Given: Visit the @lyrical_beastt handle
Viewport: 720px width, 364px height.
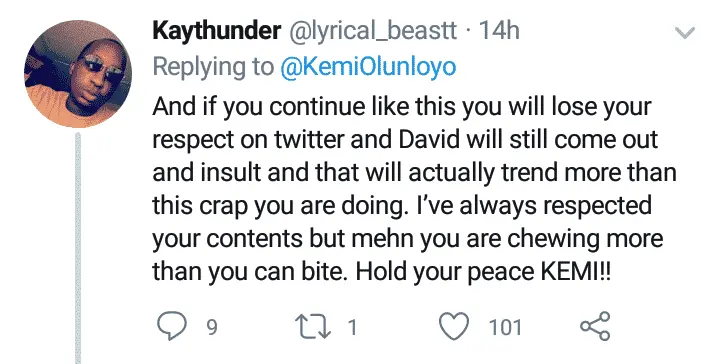Looking at the screenshot, I should click(x=372, y=31).
